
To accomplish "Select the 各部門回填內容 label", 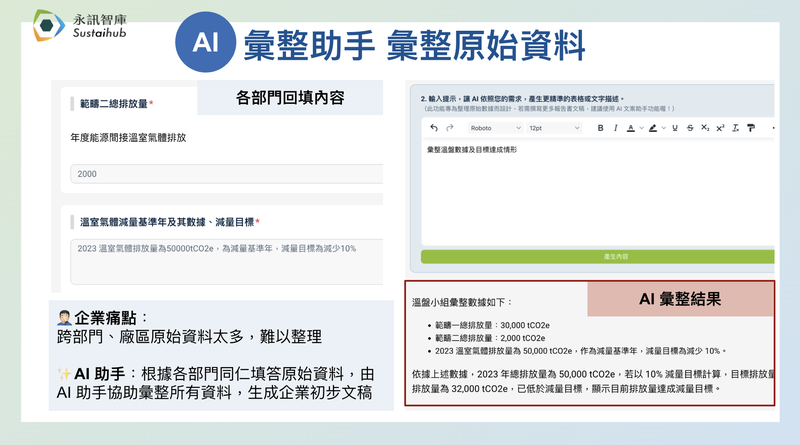I will [290, 97].
